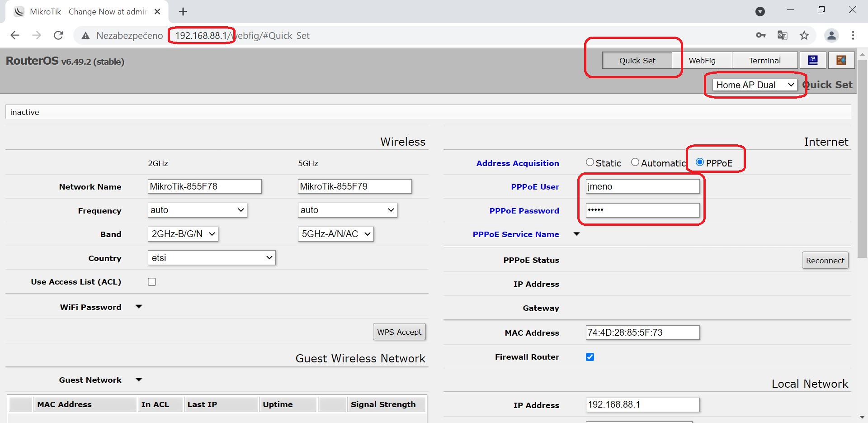The height and width of the screenshot is (423, 868).
Task: Expand the Guest Network option
Action: (139, 380)
